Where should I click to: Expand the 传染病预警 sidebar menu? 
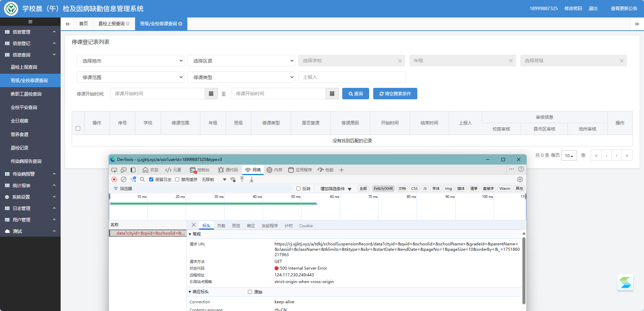[30, 174]
